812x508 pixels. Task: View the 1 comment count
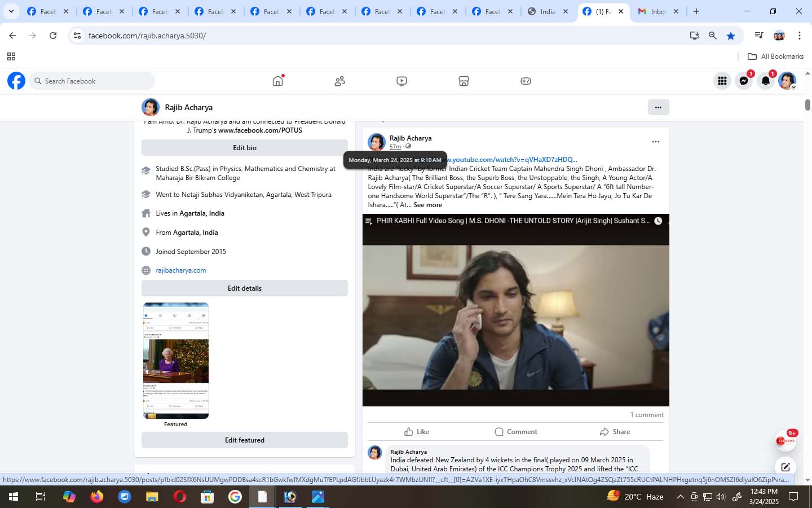coord(647,415)
